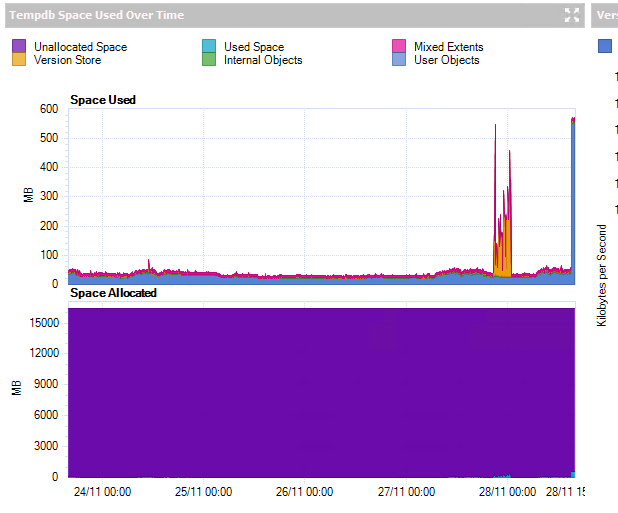Select the Version Store legend label
The image size is (618, 513).
pos(67,60)
